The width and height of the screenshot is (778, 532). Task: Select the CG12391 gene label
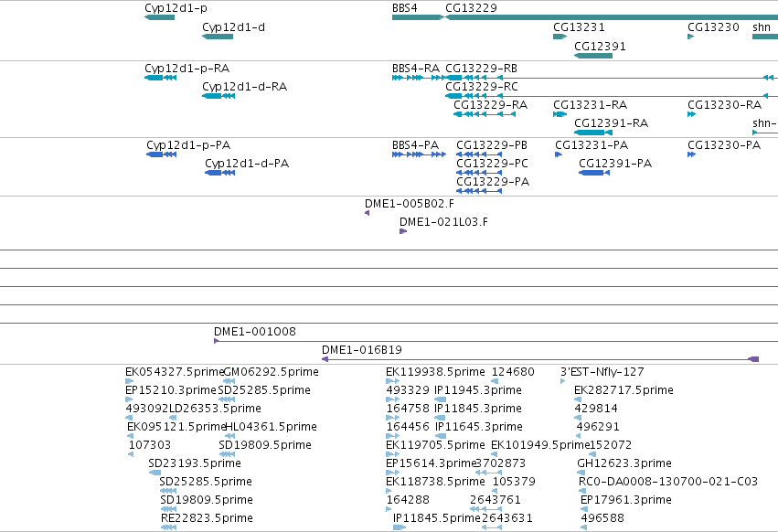(600, 47)
